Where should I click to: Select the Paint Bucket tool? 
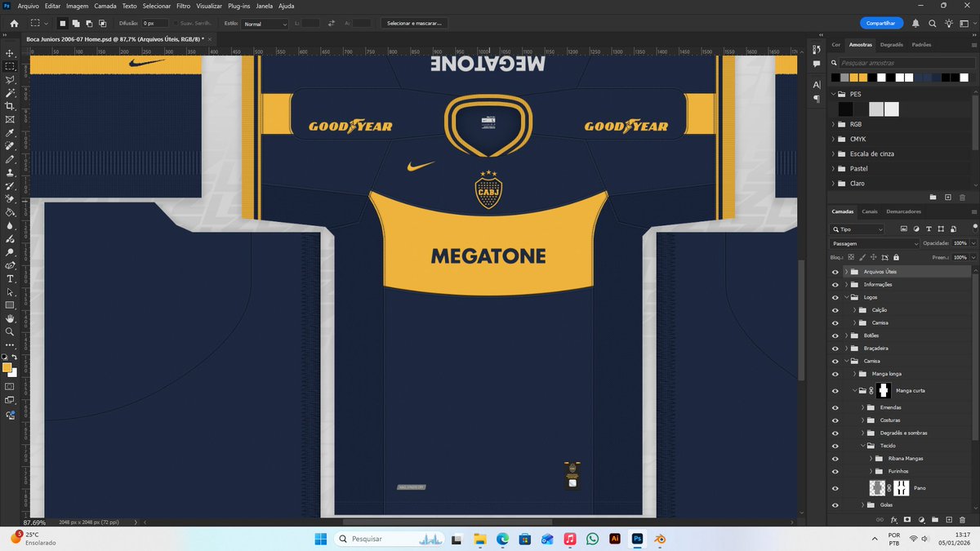pyautogui.click(x=10, y=212)
